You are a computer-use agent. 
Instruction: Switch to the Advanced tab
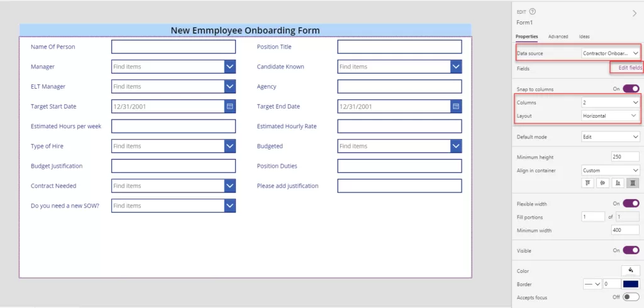[558, 36]
